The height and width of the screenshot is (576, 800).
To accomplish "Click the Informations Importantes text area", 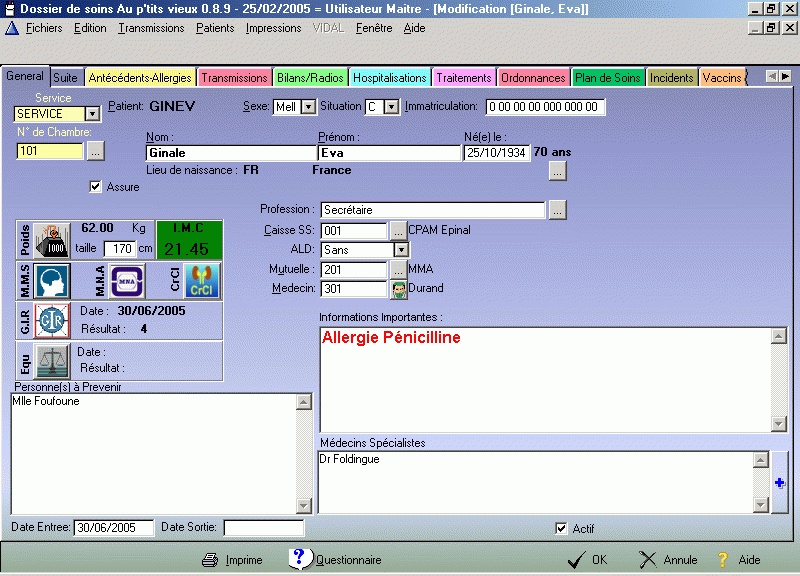I will tap(545, 380).
